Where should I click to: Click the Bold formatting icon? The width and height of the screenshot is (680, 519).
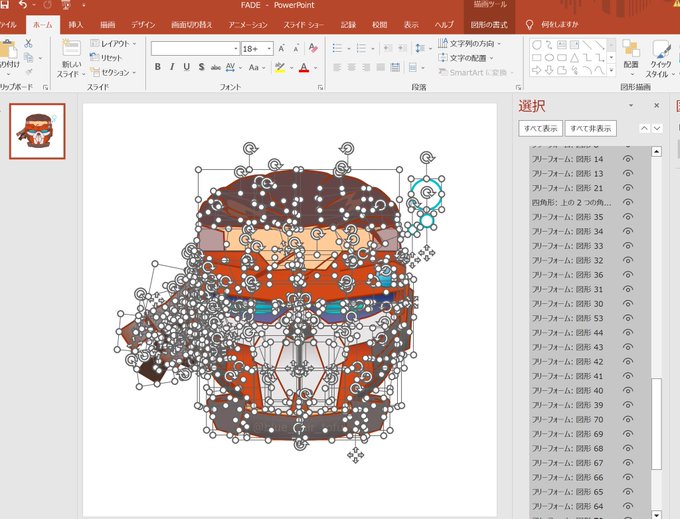pos(158,67)
